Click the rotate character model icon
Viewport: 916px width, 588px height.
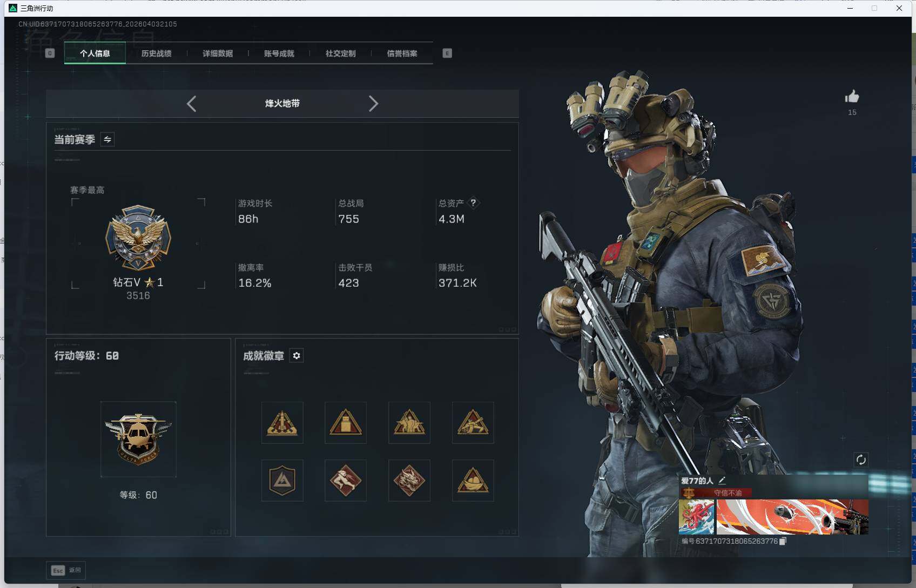click(861, 460)
